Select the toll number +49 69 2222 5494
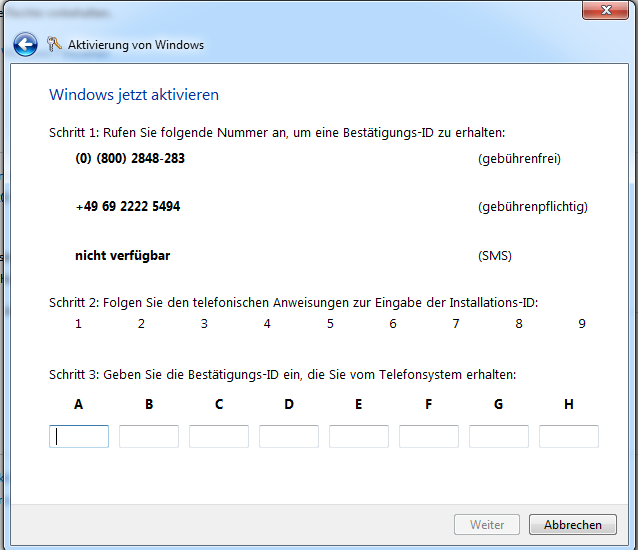Image resolution: width=638 pixels, height=550 pixels. tap(128, 206)
